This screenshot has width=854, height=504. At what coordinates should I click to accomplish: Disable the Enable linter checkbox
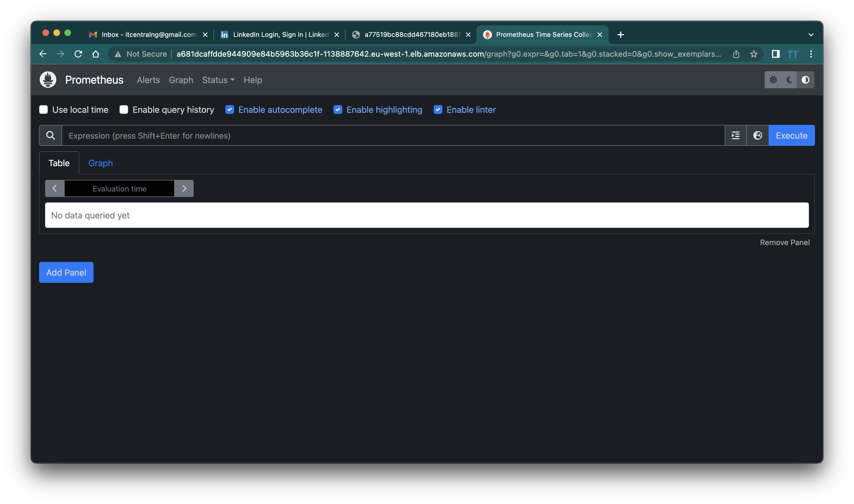coord(438,110)
